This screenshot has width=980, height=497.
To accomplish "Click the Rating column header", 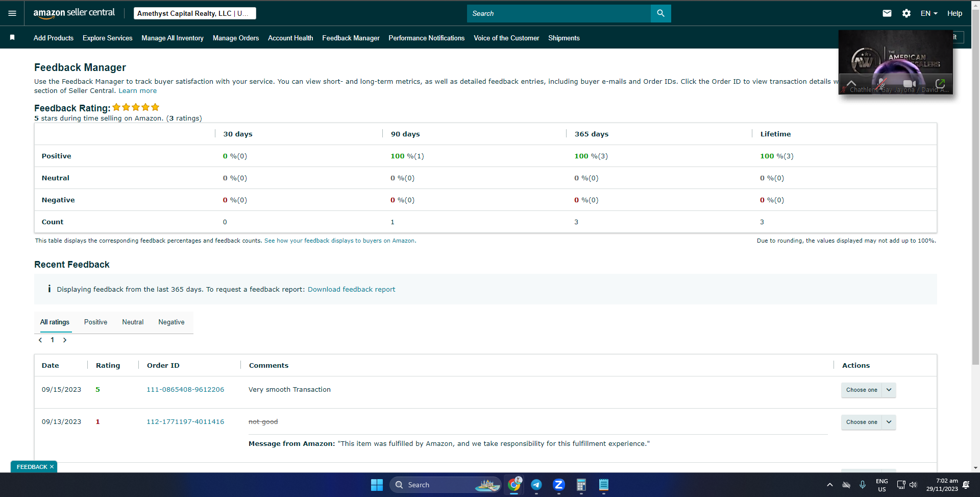I will [x=108, y=366].
